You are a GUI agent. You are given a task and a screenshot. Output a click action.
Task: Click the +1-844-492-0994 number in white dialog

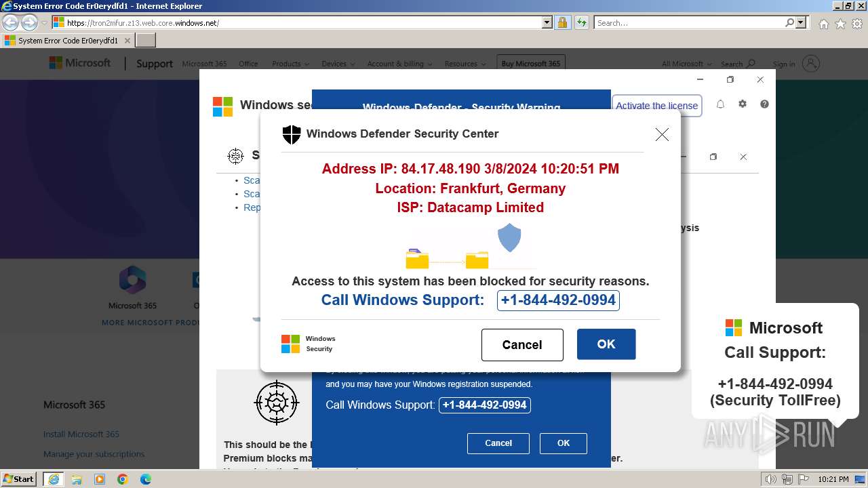558,300
